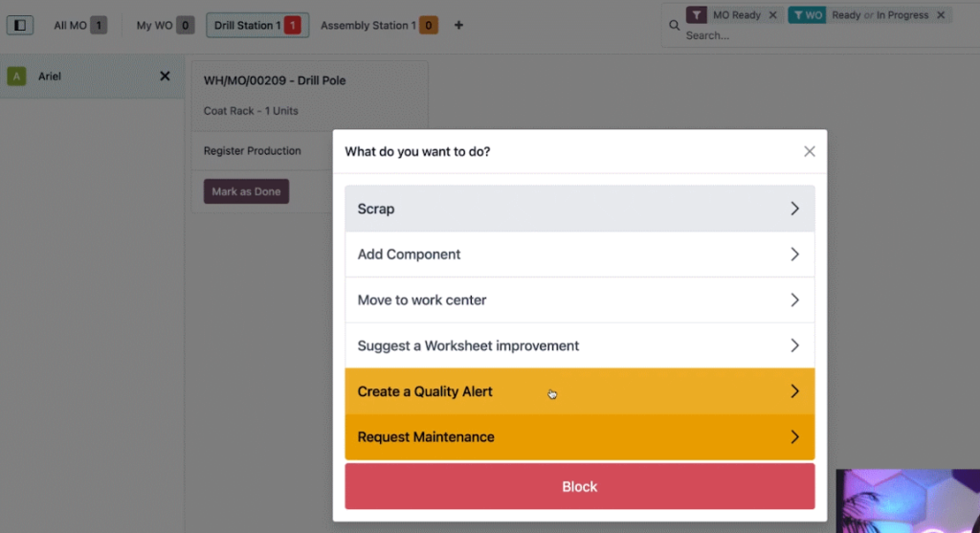The height and width of the screenshot is (533, 980).
Task: Click the red Block button
Action: (x=579, y=486)
